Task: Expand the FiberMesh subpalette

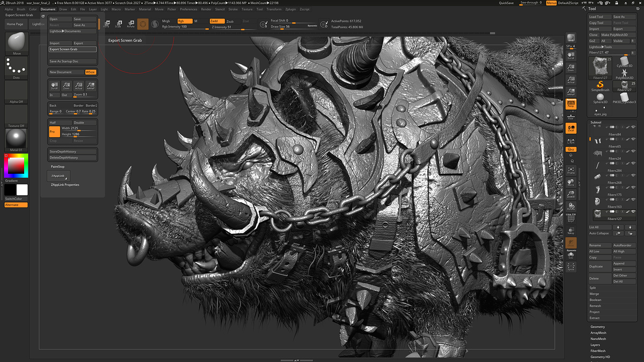Action: click(598, 351)
